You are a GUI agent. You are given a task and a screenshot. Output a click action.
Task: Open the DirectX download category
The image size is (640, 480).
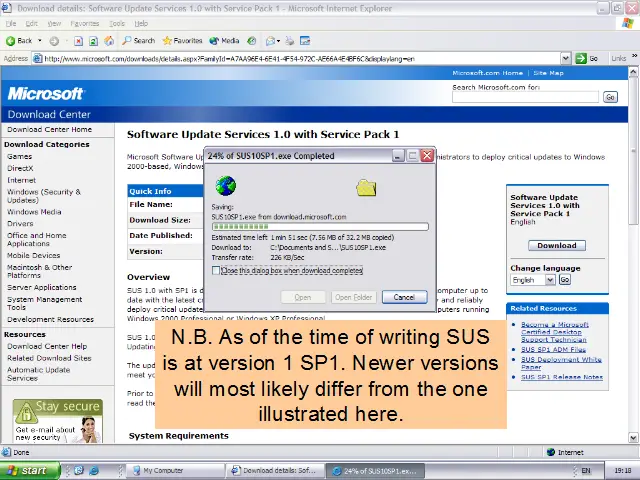[x=20, y=168]
